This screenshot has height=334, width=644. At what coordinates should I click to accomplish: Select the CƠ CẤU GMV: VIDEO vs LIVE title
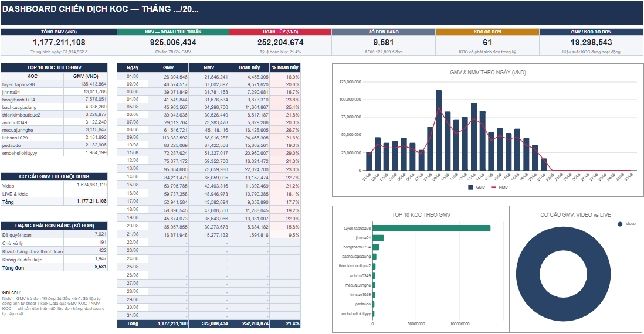tap(575, 215)
